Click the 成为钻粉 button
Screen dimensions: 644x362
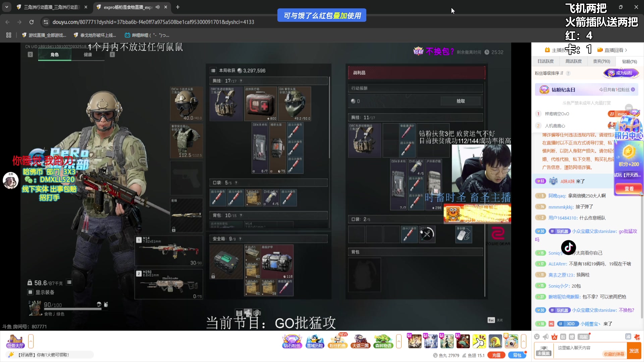[x=621, y=73]
